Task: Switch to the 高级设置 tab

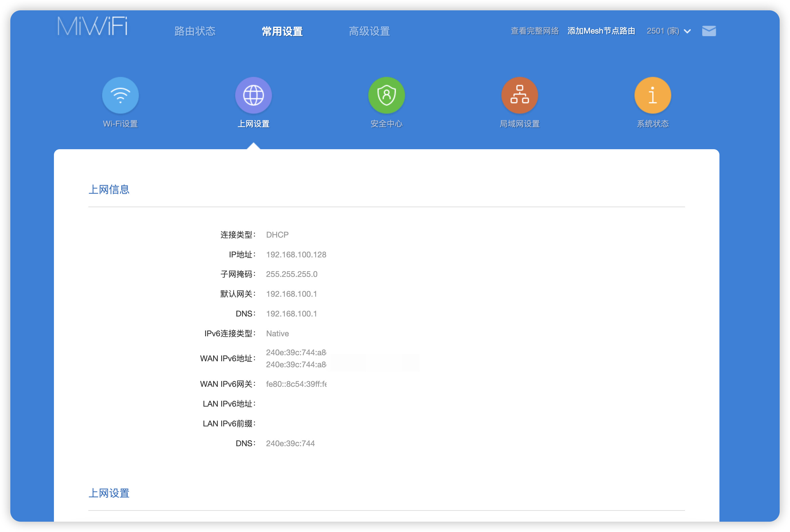Action: pyautogui.click(x=369, y=31)
